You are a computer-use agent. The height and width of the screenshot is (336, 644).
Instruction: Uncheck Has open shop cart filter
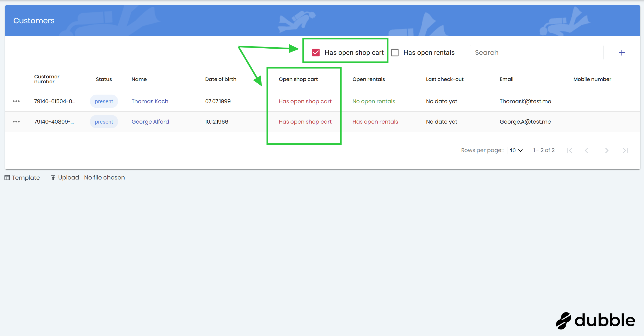coord(316,53)
